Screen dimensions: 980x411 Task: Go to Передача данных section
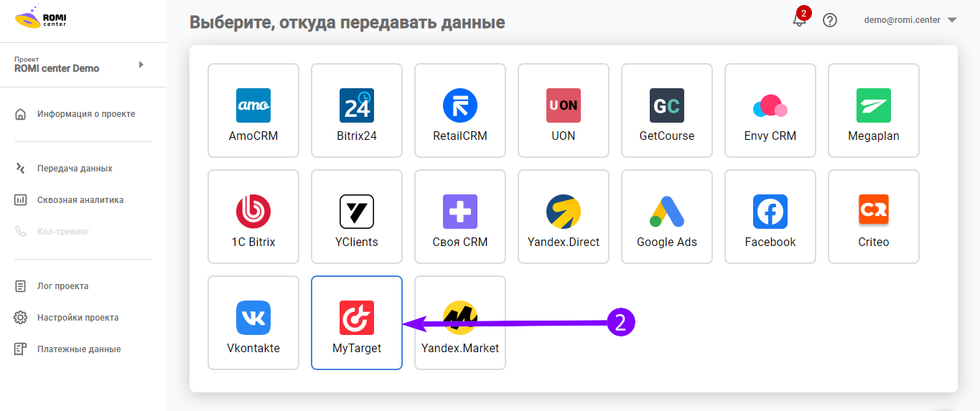pyautogui.click(x=64, y=169)
